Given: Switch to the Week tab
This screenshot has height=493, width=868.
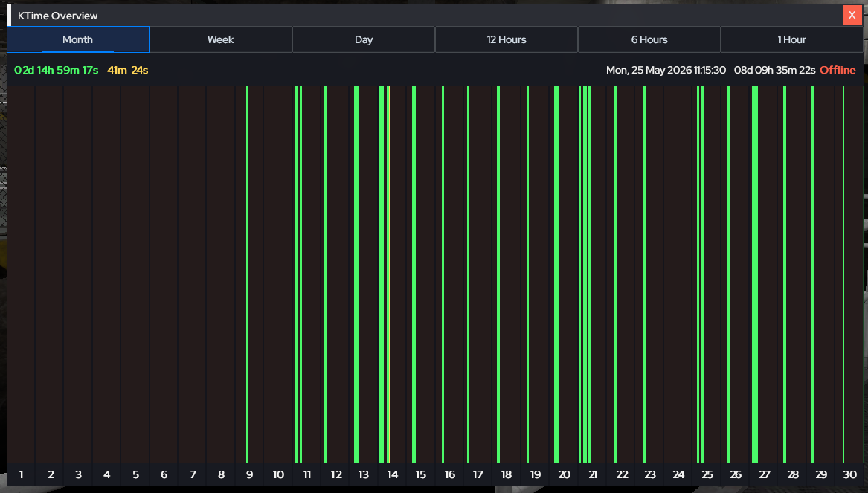Looking at the screenshot, I should [x=220, y=39].
